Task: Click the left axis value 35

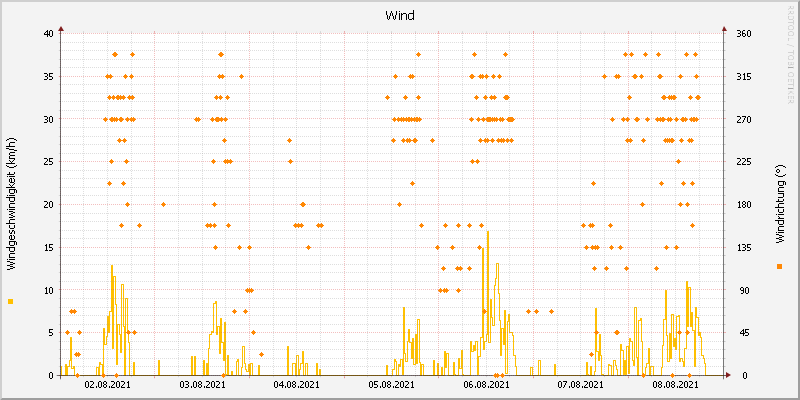Action: pyautogui.click(x=48, y=77)
